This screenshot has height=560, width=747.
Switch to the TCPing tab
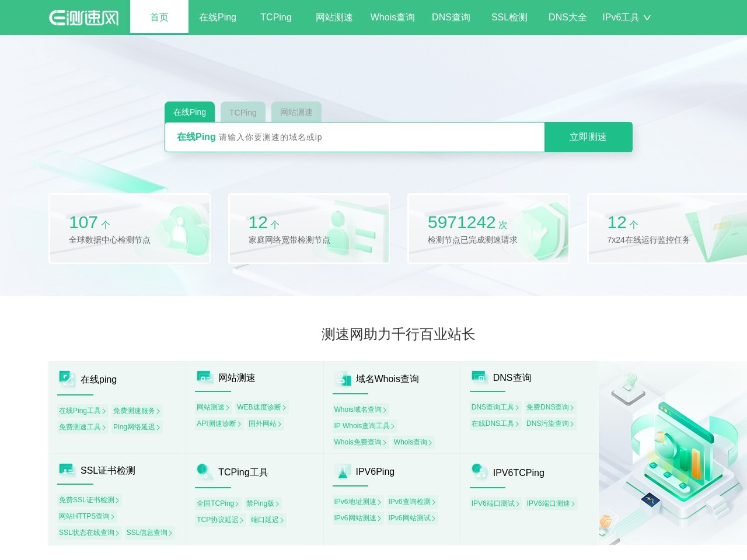(x=243, y=112)
